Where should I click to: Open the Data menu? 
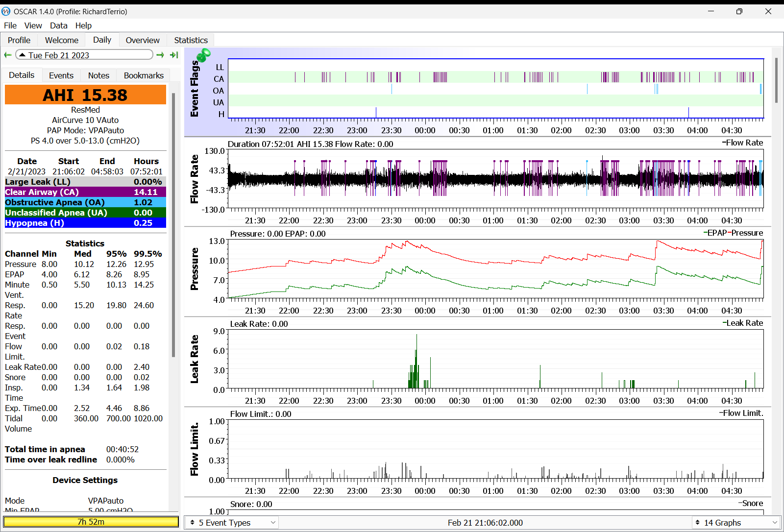58,25
